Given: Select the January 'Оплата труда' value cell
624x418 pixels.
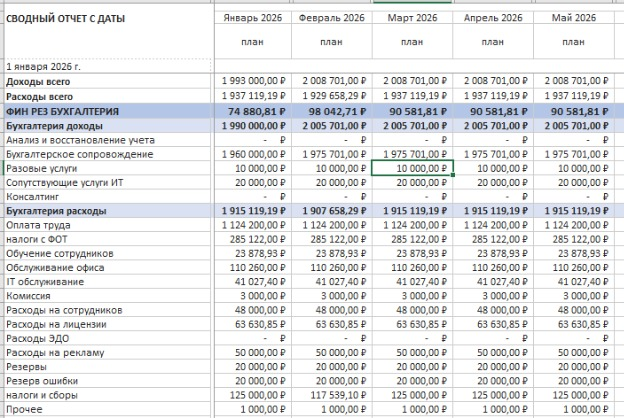Looking at the screenshot, I should point(253,226).
